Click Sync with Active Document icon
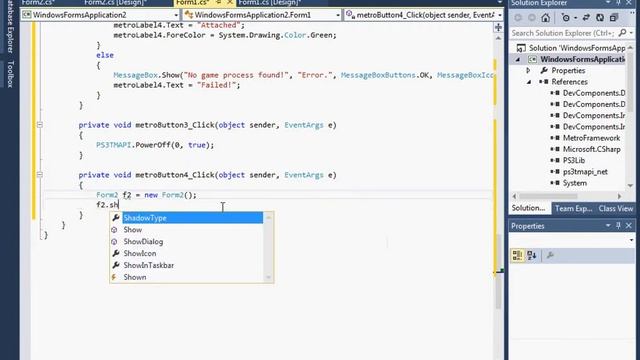640x360 pixels. click(586, 18)
